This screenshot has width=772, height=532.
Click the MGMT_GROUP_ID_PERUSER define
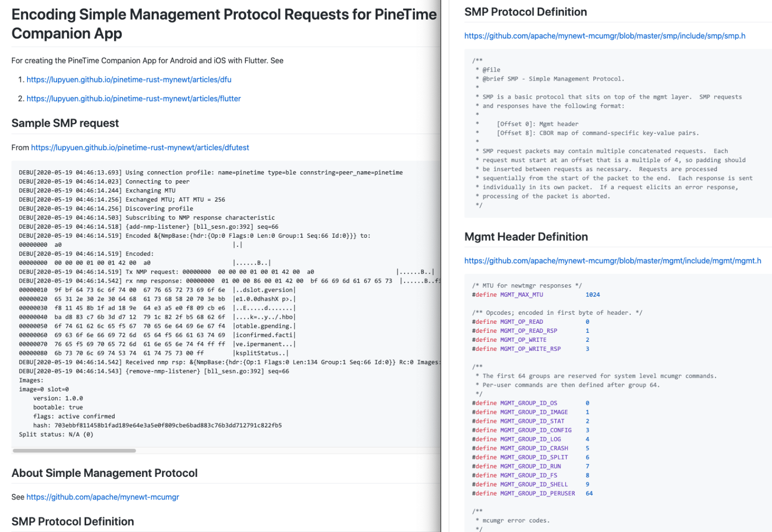(x=537, y=493)
